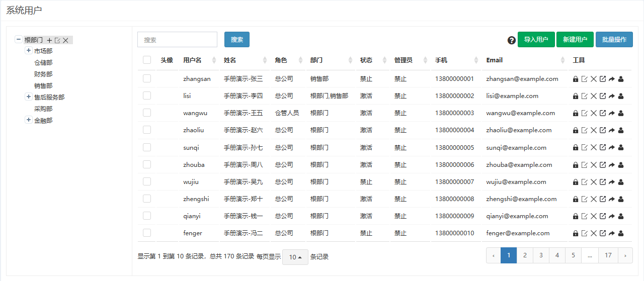Check the checkbox for user zhangsan
The height and width of the screenshot is (281, 644).
pyautogui.click(x=147, y=78)
